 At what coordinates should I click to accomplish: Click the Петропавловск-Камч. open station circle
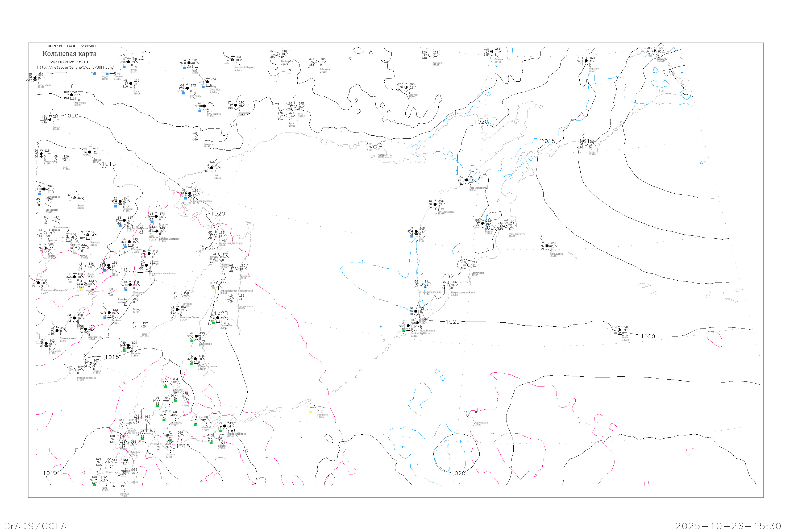448,285
